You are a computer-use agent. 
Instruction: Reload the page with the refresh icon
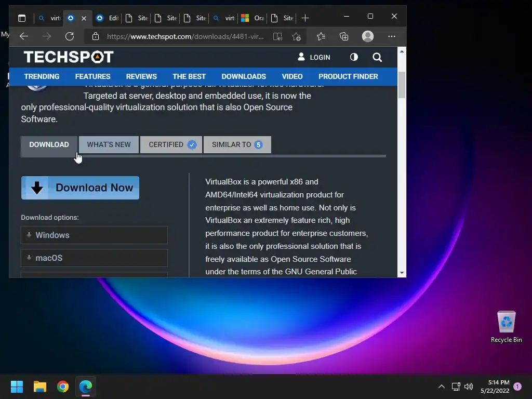(70, 36)
